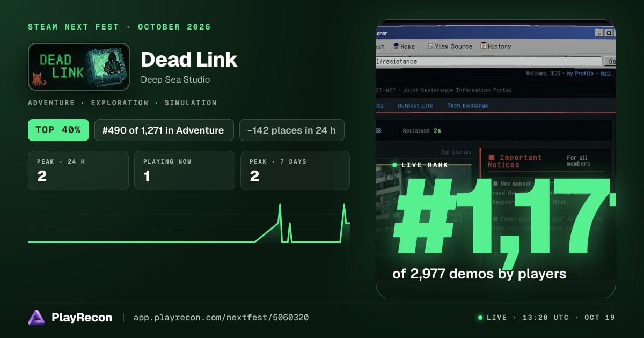Click the Reclaimed 2% status
Image resolution: width=644 pixels, height=338 pixels.
(422, 131)
